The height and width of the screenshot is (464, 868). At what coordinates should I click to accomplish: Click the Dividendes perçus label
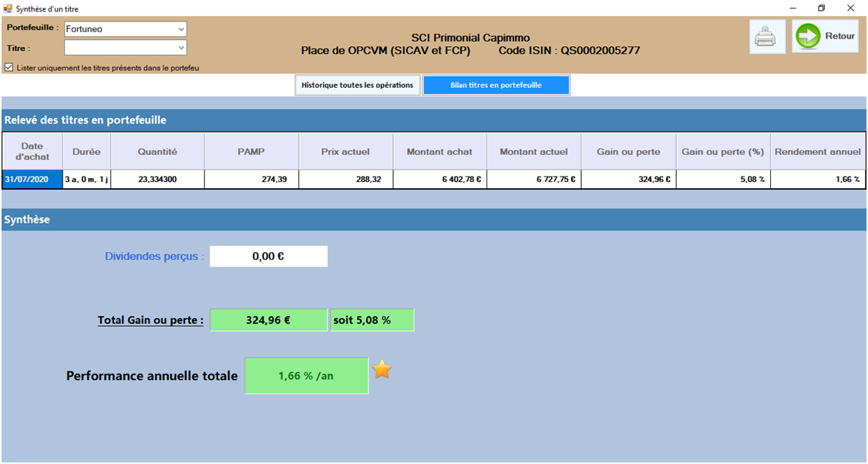click(x=154, y=257)
